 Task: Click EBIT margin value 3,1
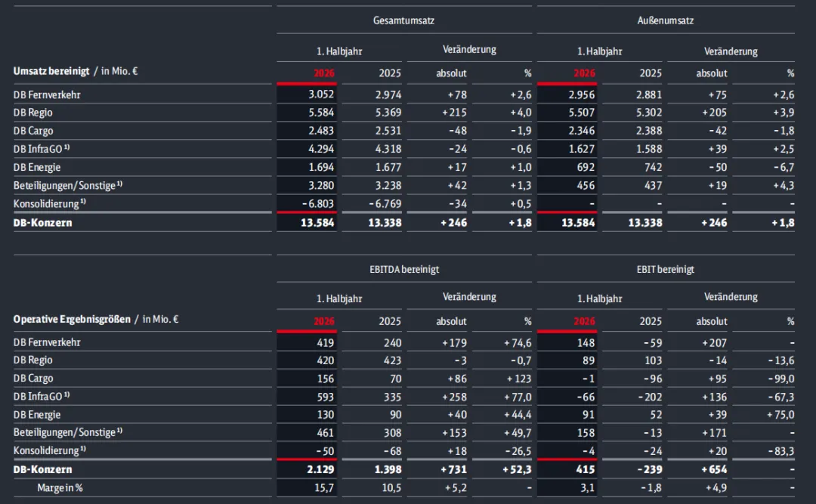(588, 488)
